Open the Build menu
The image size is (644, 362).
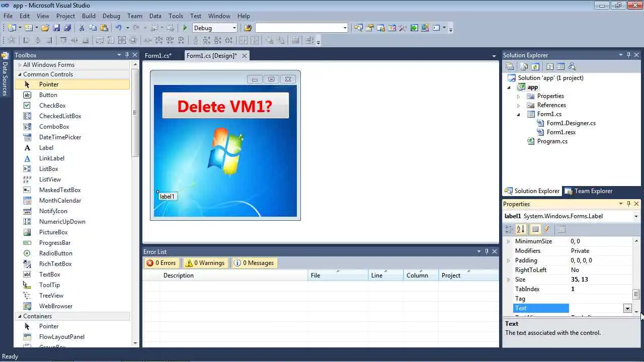click(x=89, y=16)
